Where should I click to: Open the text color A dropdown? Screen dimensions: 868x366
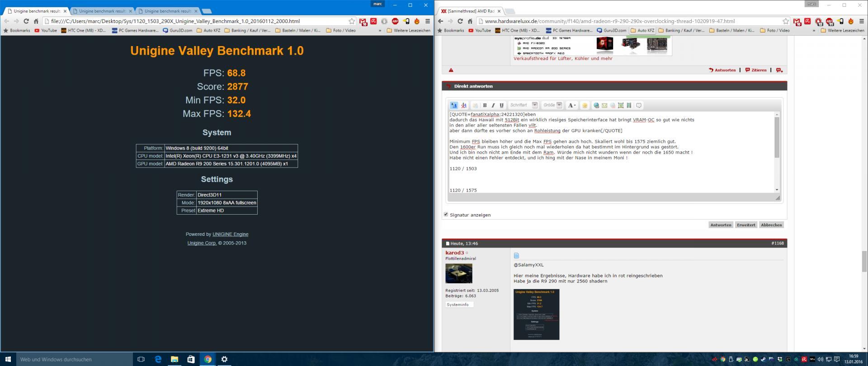point(572,105)
